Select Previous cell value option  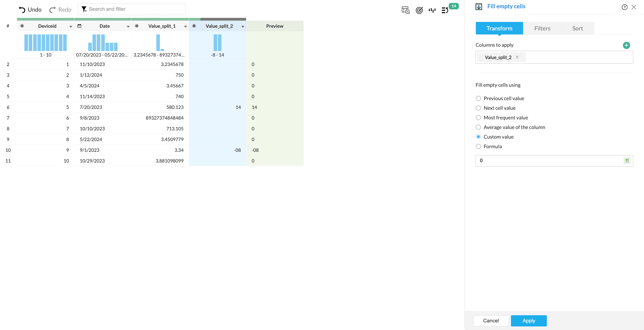478,98
